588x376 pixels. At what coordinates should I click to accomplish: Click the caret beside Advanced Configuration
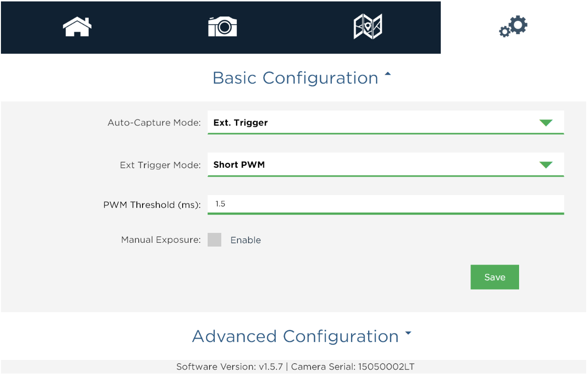pos(408,333)
